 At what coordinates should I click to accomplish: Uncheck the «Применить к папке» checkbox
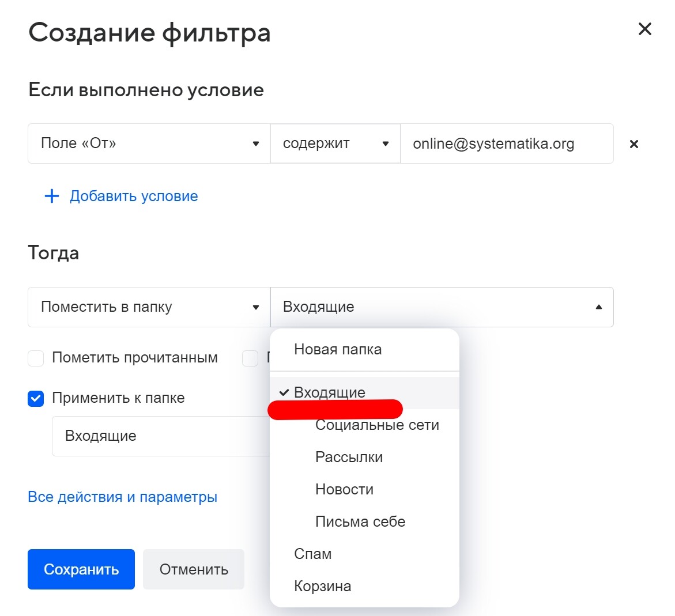pyautogui.click(x=36, y=399)
